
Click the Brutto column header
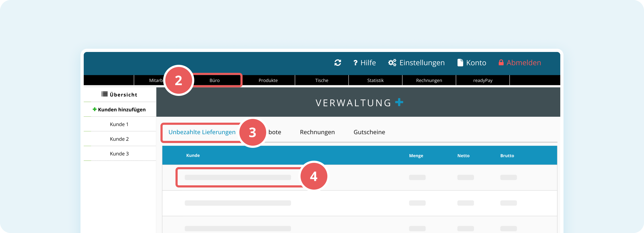click(507, 156)
